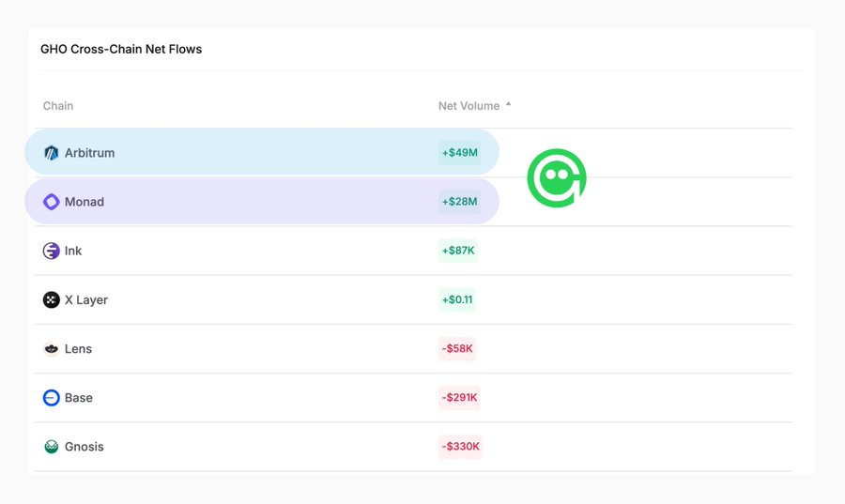845x504 pixels.
Task: Click the Ink chain logo icon
Action: click(x=52, y=251)
